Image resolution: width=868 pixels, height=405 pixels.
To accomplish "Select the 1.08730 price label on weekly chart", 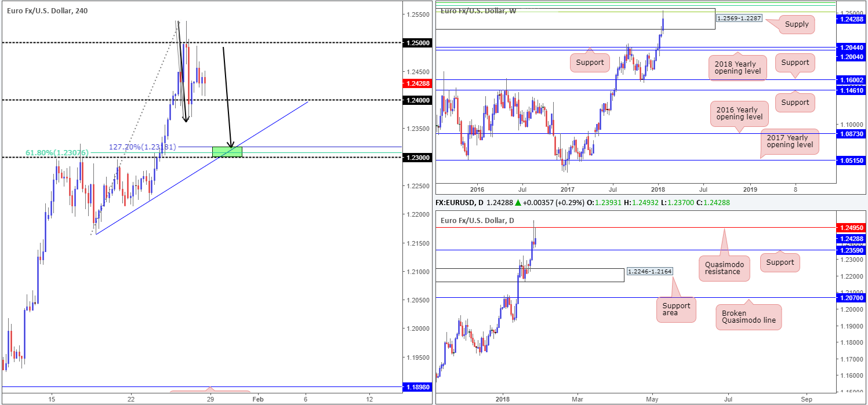I will point(850,134).
